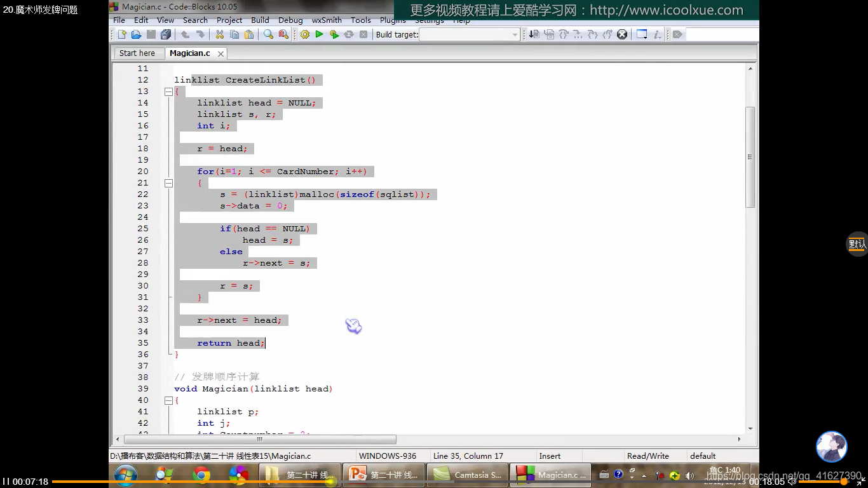The image size is (868, 488).
Task: Open Google Chrome from the taskbar
Action: coord(201,475)
